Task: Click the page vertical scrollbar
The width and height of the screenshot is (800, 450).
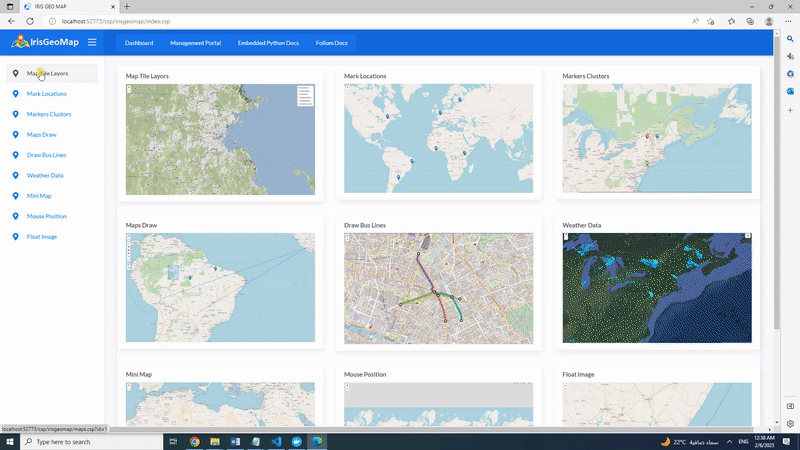Action: click(777, 183)
